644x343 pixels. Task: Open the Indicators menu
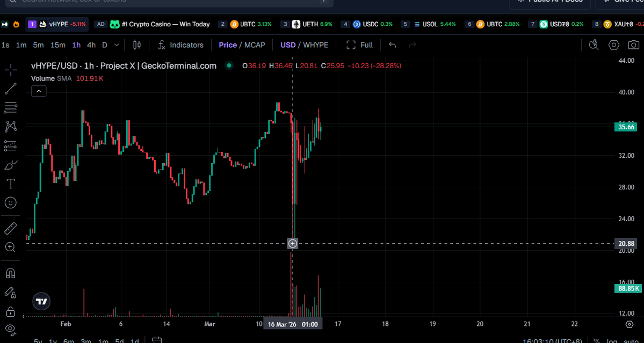tap(180, 45)
